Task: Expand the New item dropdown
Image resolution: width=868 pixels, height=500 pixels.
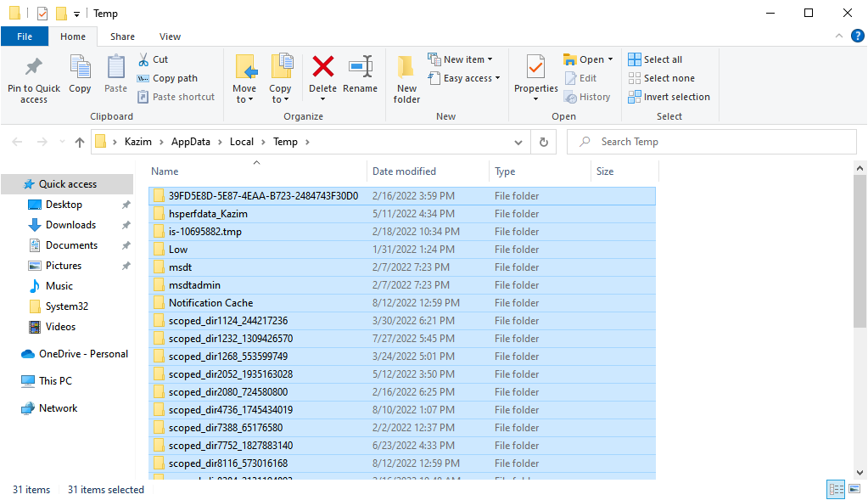Action: coord(490,59)
